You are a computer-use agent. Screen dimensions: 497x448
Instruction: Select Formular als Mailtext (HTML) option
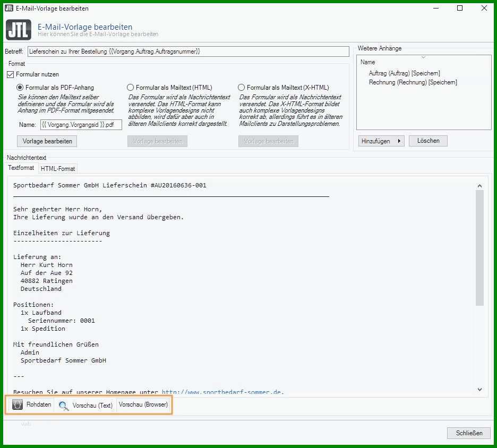130,88
